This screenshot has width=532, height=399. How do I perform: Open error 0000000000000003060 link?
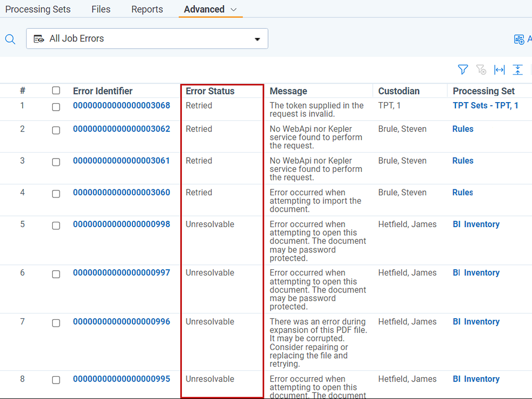121,193
